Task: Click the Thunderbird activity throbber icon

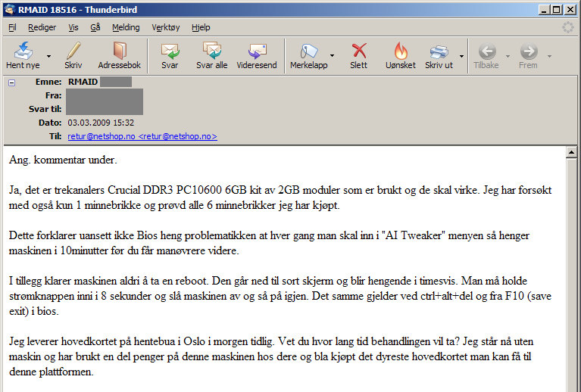Action: (567, 27)
